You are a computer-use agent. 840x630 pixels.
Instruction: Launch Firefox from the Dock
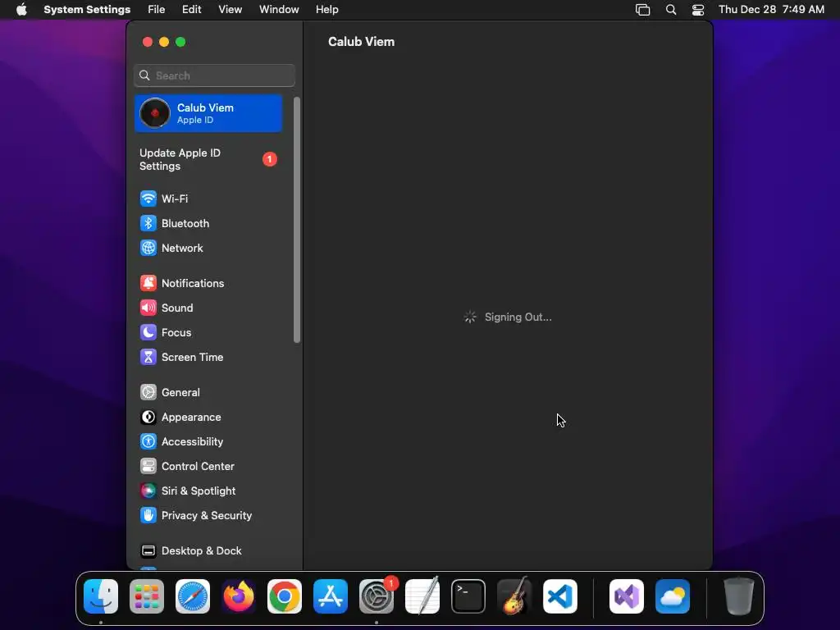tap(239, 596)
